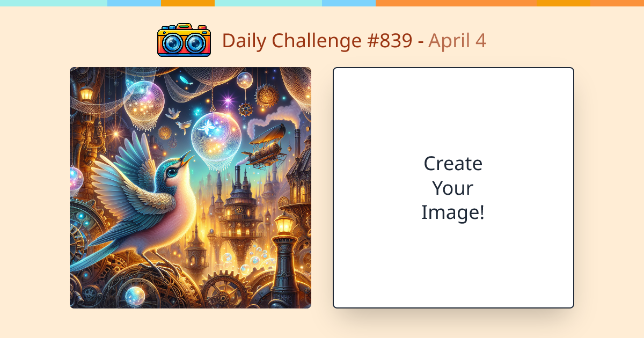Click the glowing street lantern on the pillar
This screenshot has height=338, width=644.
click(284, 223)
